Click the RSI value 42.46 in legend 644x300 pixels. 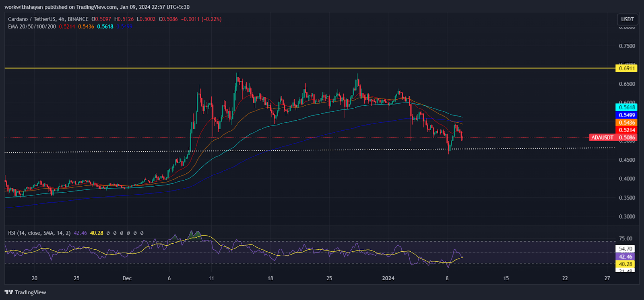point(80,233)
